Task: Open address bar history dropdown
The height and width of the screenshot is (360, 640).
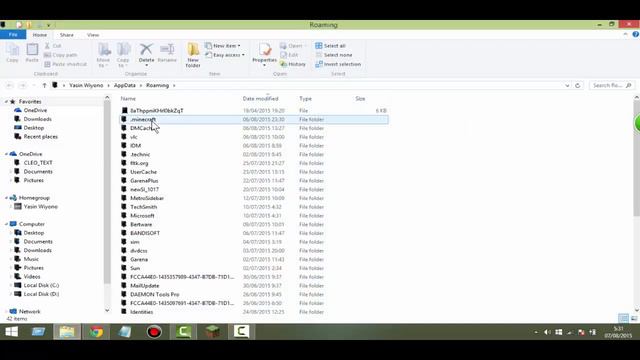Action: (567, 85)
